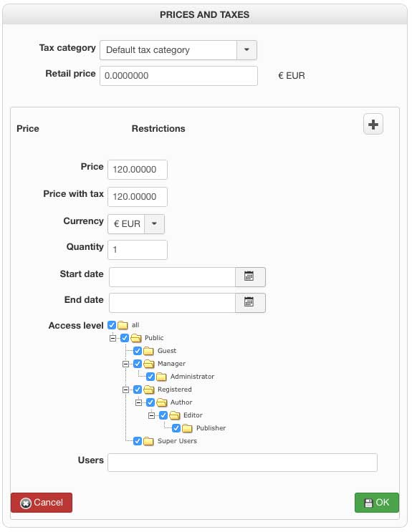412x532 pixels.
Task: Open the Currency EUR dropdown
Action: [154, 224]
